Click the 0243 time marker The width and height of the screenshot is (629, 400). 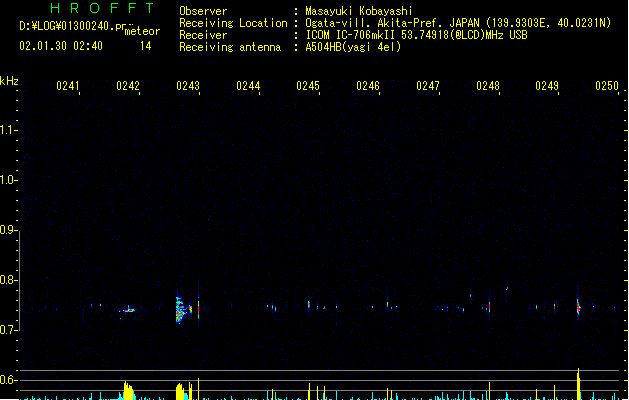188,86
